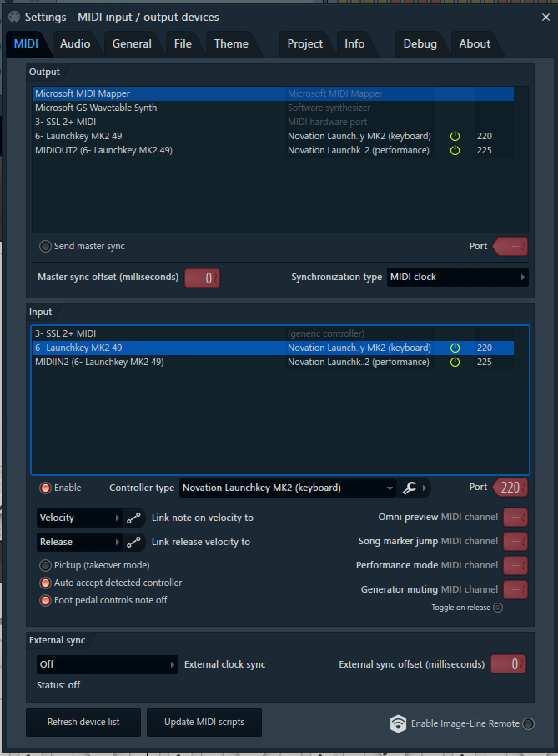Select 6- Launchkey MK2 49 output row

point(273,136)
